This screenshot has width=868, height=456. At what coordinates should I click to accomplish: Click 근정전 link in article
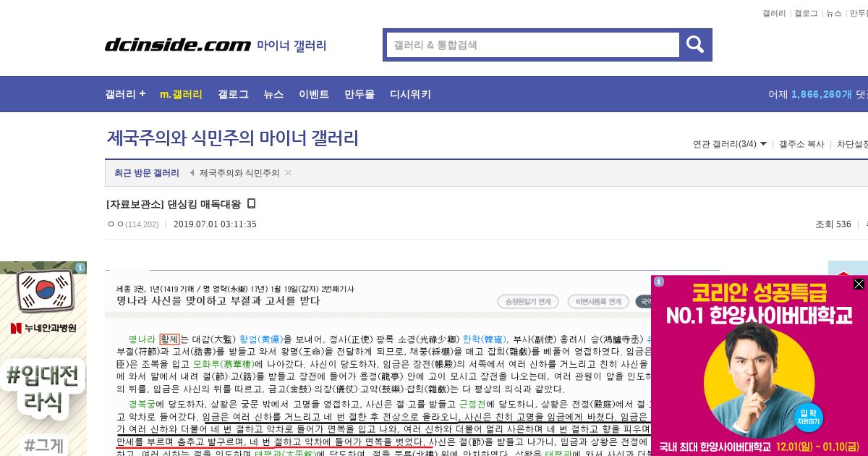tap(472, 403)
